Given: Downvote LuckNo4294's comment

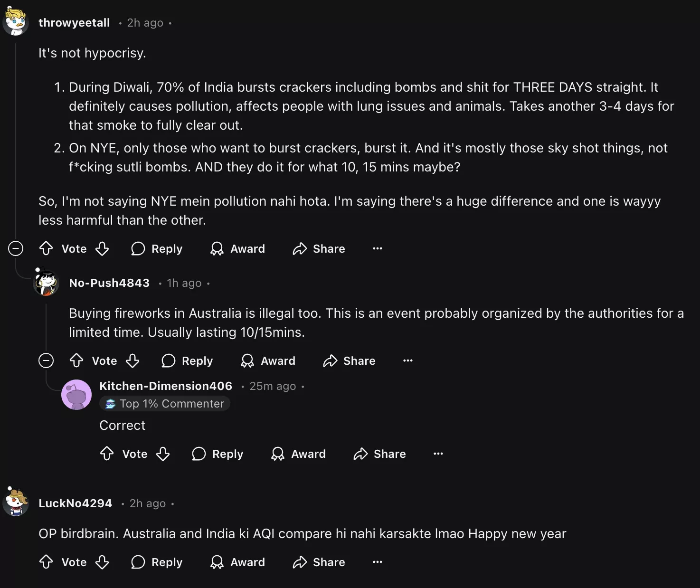Looking at the screenshot, I should click(102, 562).
